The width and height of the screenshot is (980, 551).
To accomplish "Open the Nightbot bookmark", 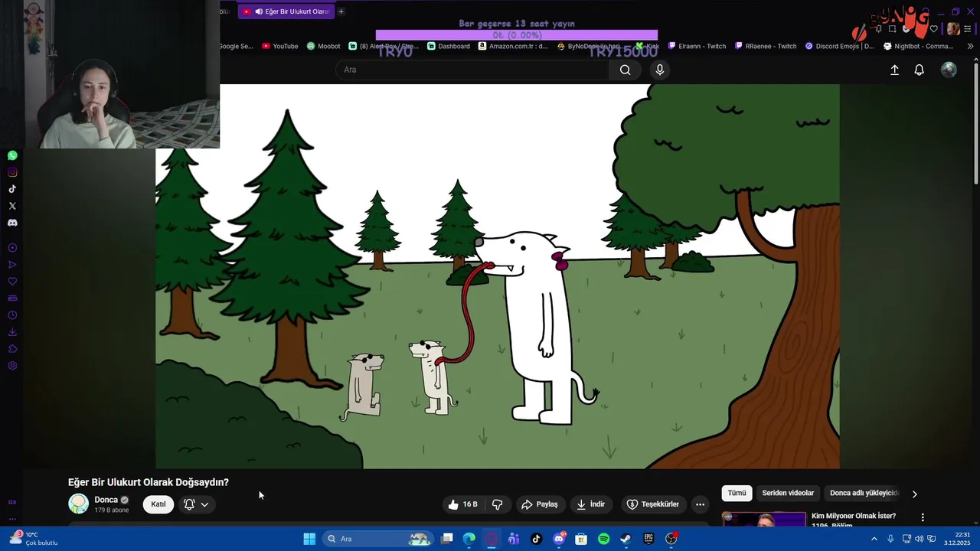I will (x=918, y=46).
